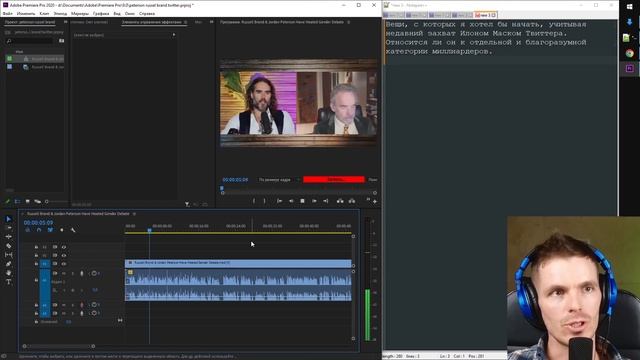The width and height of the screenshot is (640, 360).
Task: Switch the Project panel to list view
Action: point(18,201)
